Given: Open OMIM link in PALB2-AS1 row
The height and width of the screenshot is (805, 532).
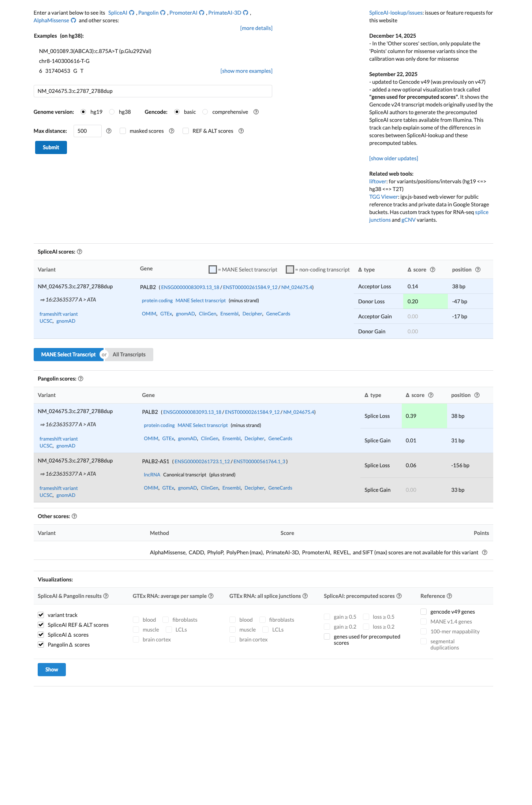Looking at the screenshot, I should pos(151,488).
